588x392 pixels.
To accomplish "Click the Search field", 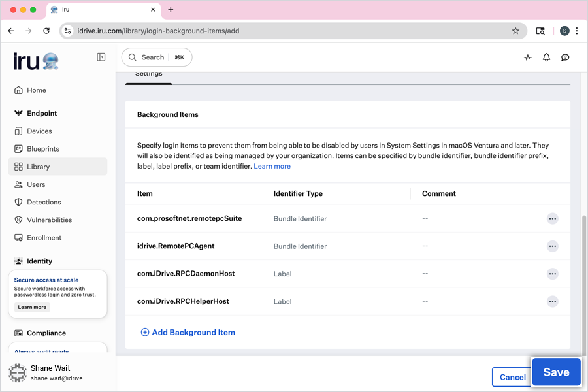I will point(157,57).
